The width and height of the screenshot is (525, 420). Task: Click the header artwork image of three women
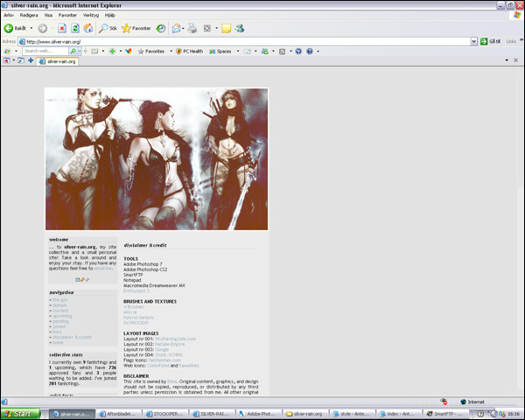pos(157,159)
